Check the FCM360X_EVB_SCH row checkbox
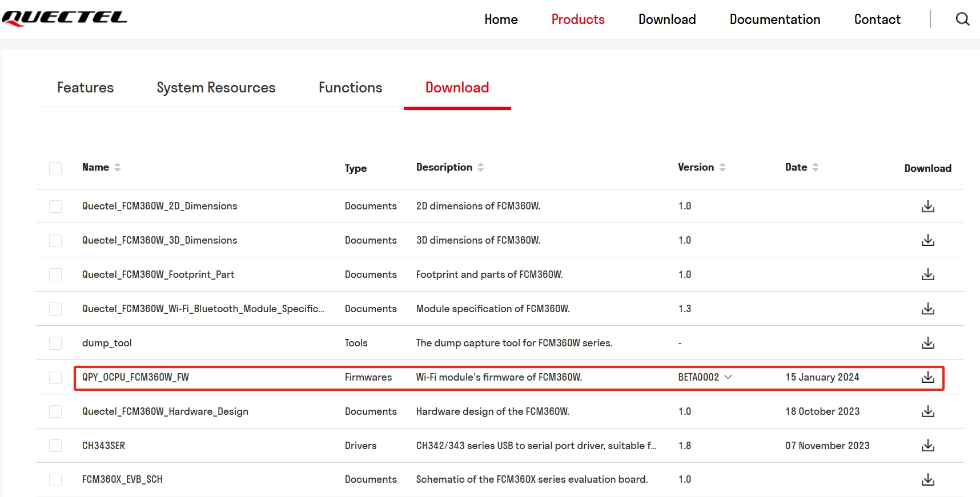Image resolution: width=980 pixels, height=497 pixels. pyautogui.click(x=55, y=479)
